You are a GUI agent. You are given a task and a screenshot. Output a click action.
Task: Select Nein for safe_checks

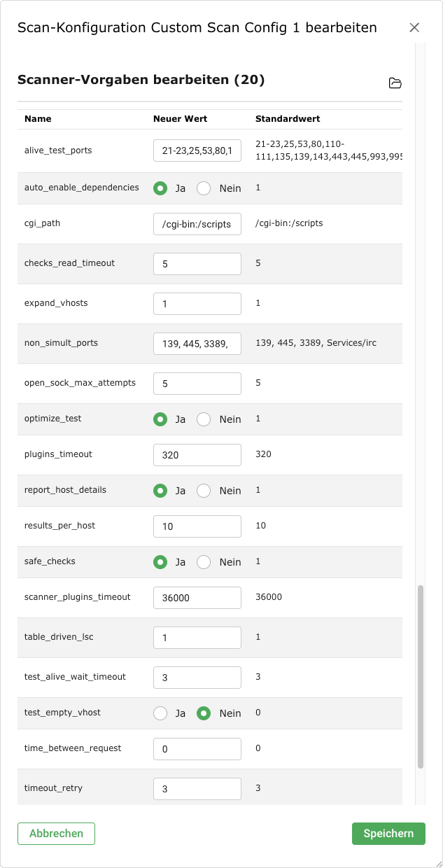tap(204, 562)
